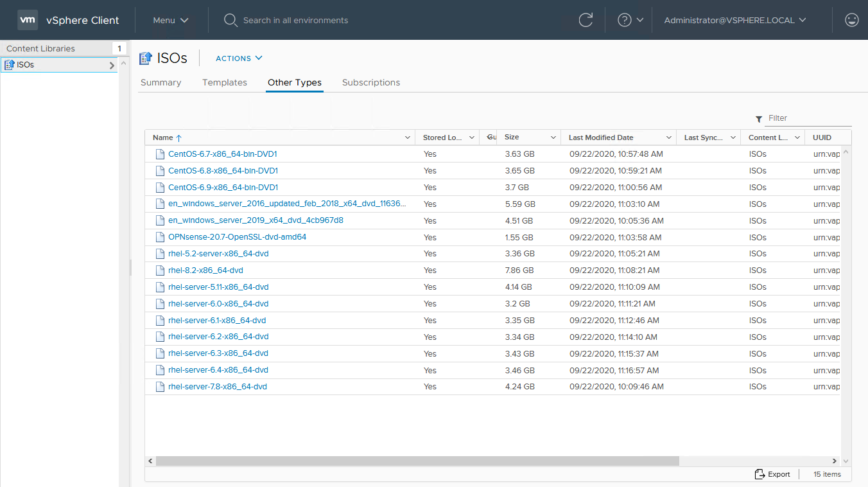Click the feedback smiley icon

click(x=851, y=20)
